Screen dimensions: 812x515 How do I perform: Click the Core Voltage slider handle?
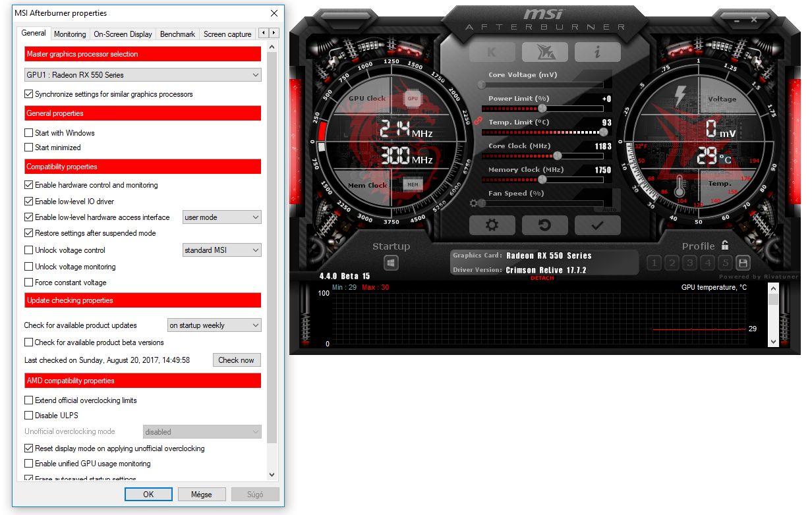pos(482,84)
